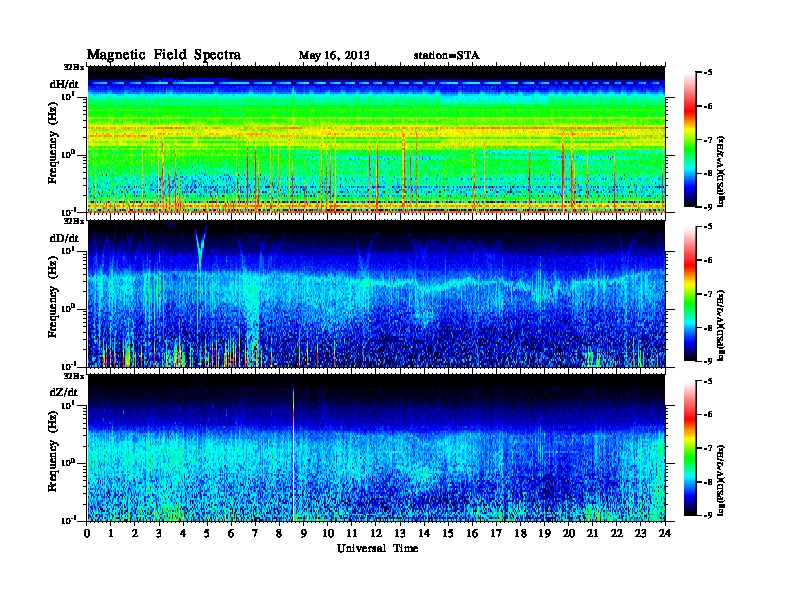Click the -7 value on dD/dt color bar

(708, 294)
